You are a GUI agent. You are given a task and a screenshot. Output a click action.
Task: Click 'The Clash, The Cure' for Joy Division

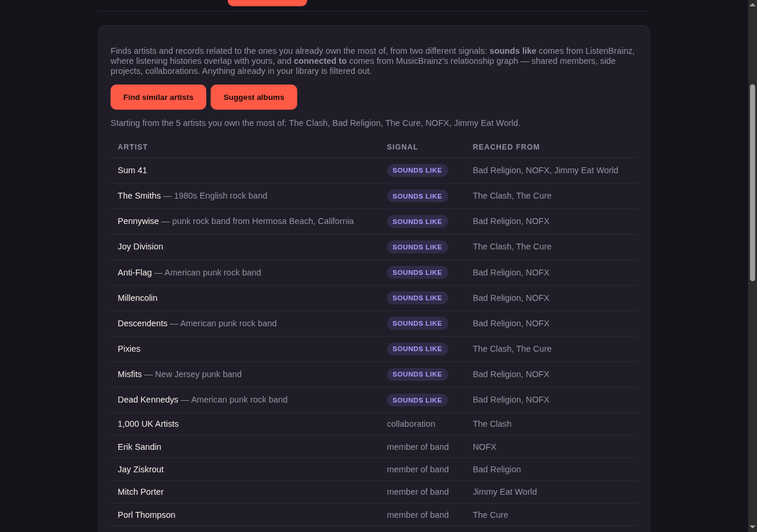click(512, 246)
